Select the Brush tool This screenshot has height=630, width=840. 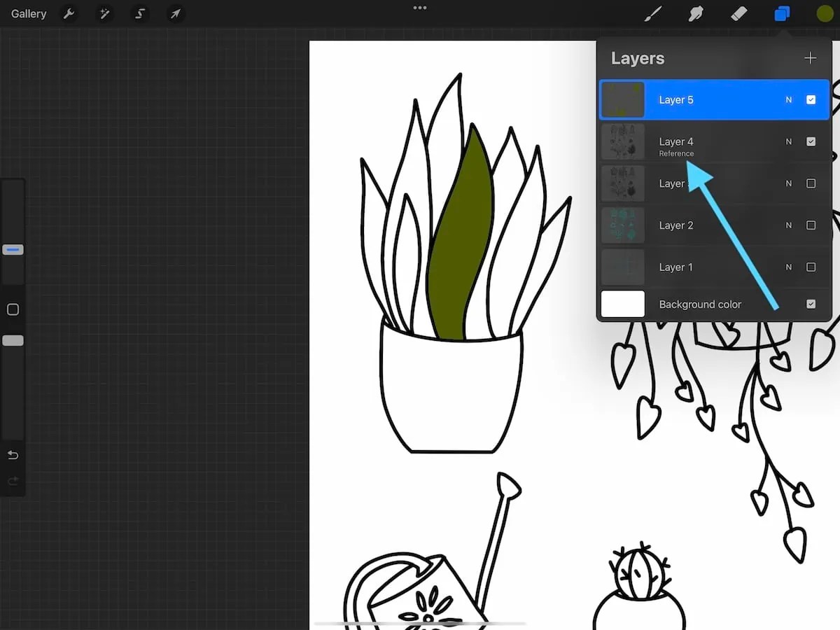pos(652,13)
